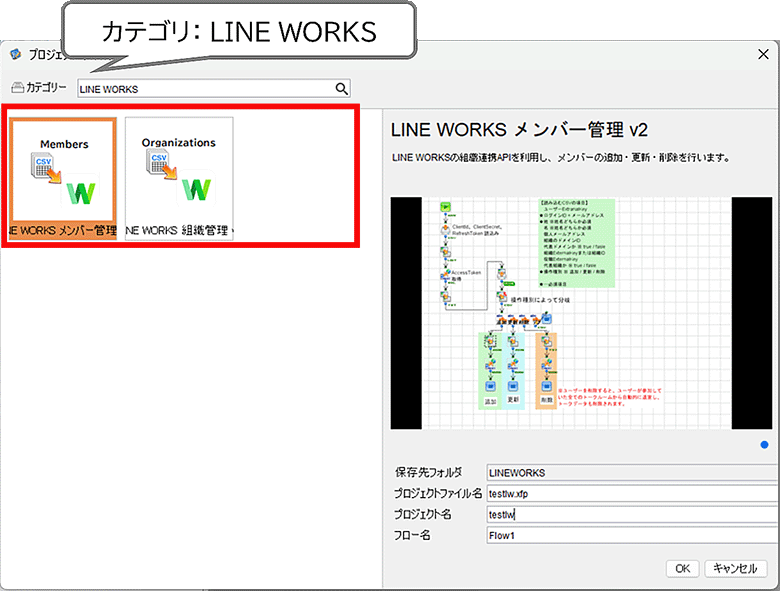Select the Members template thumbnail
The image size is (780, 591).
(x=63, y=178)
